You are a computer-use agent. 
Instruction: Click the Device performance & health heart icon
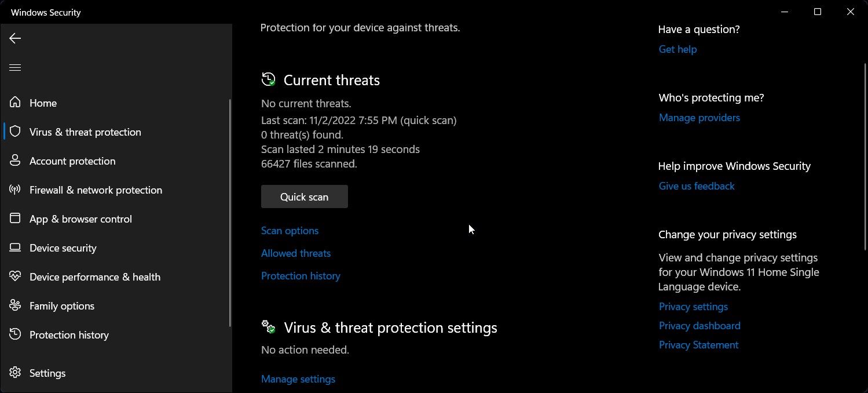(x=15, y=276)
